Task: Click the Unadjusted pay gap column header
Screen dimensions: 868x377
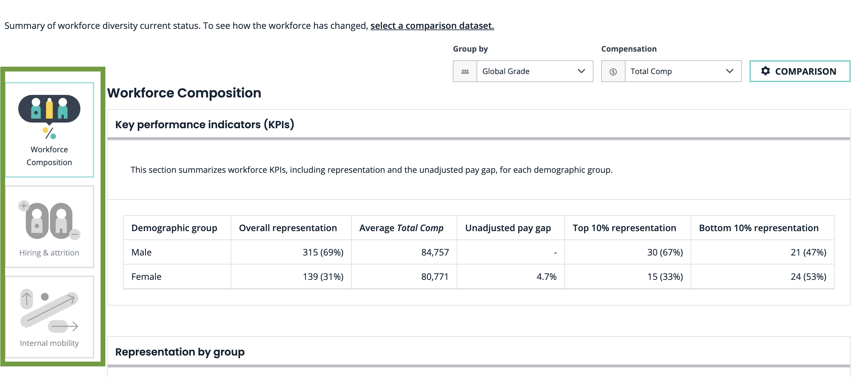Action: coord(508,228)
